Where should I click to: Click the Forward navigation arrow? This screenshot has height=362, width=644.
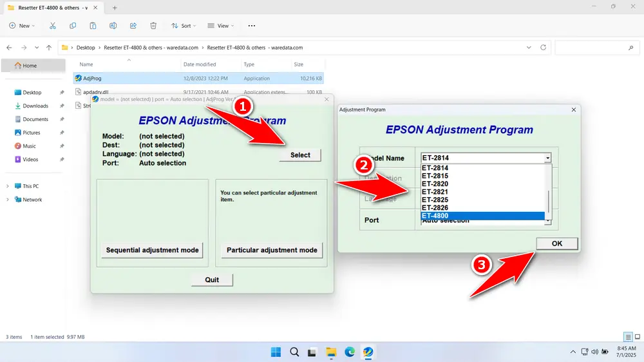coord(24,48)
